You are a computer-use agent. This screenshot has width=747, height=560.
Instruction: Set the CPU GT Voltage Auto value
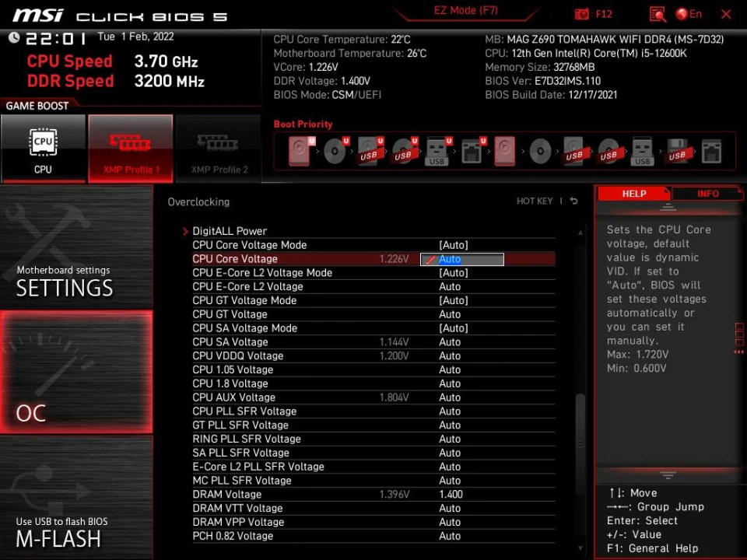[x=450, y=314]
